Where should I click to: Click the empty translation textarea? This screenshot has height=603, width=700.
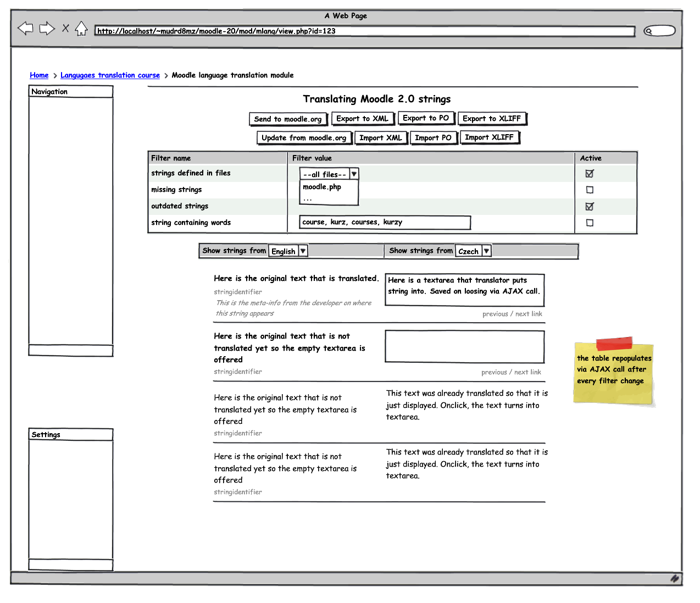pyautogui.click(x=465, y=346)
